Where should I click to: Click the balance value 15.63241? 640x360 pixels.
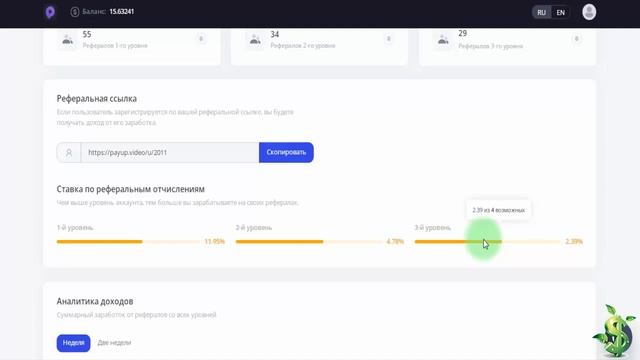122,12
